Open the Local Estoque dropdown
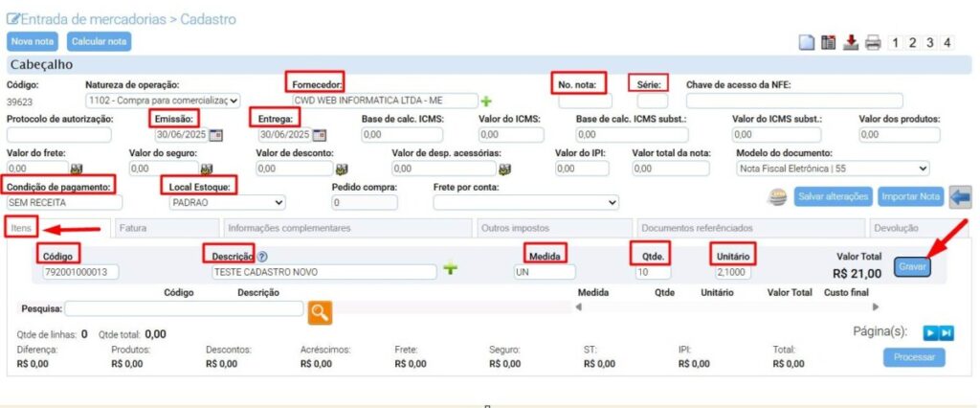This screenshot has height=408, width=980. pos(227,203)
